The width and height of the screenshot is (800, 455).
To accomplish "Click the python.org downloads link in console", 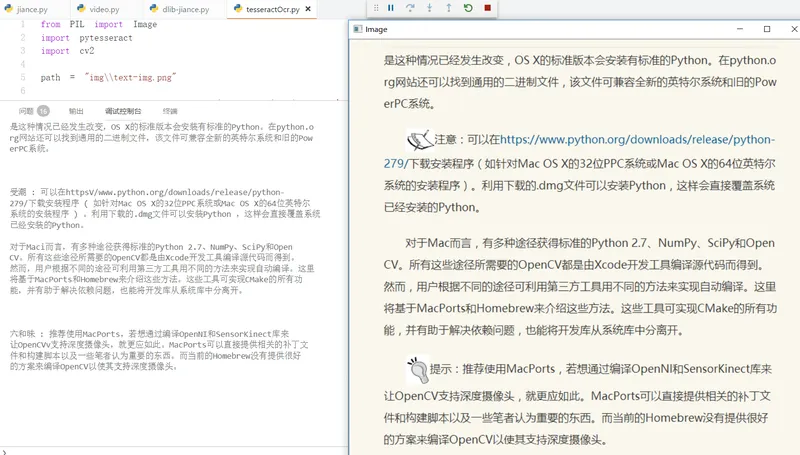I will [174, 192].
